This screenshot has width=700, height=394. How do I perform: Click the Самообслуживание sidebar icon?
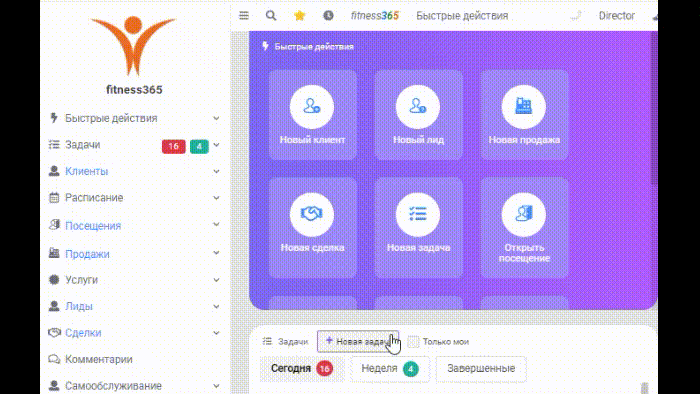pyautogui.click(x=54, y=386)
